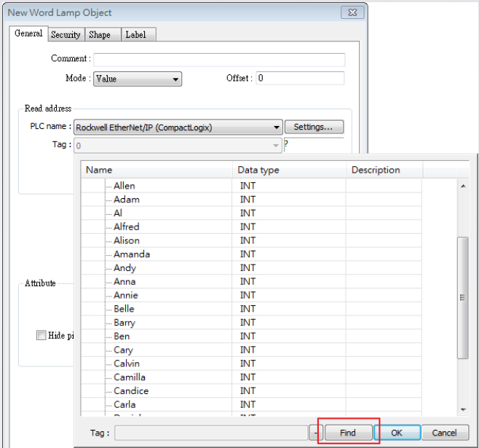Expand the Tag combo box arrow
Image resolution: width=479 pixels, height=448 pixels.
[276, 146]
